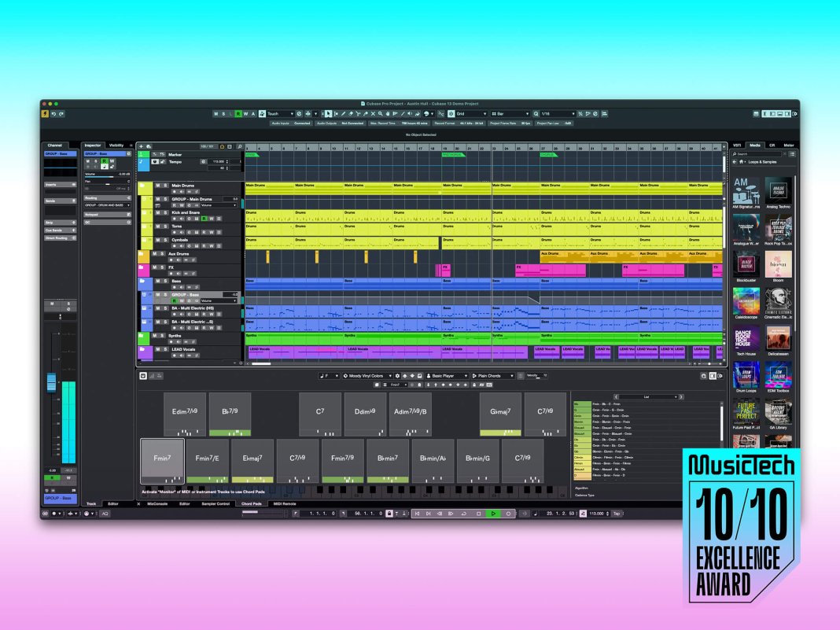Select the Split (scissors) tool
The height and width of the screenshot is (630, 840).
click(359, 114)
